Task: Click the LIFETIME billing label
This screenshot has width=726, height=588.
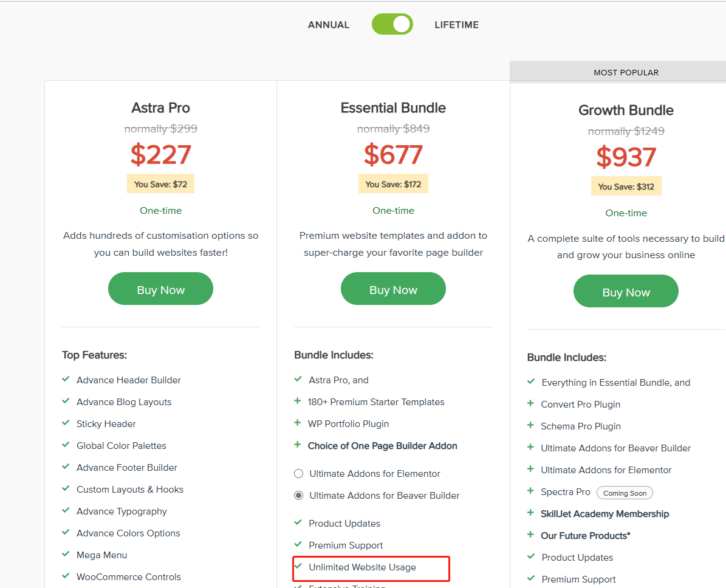Action: 456,25
